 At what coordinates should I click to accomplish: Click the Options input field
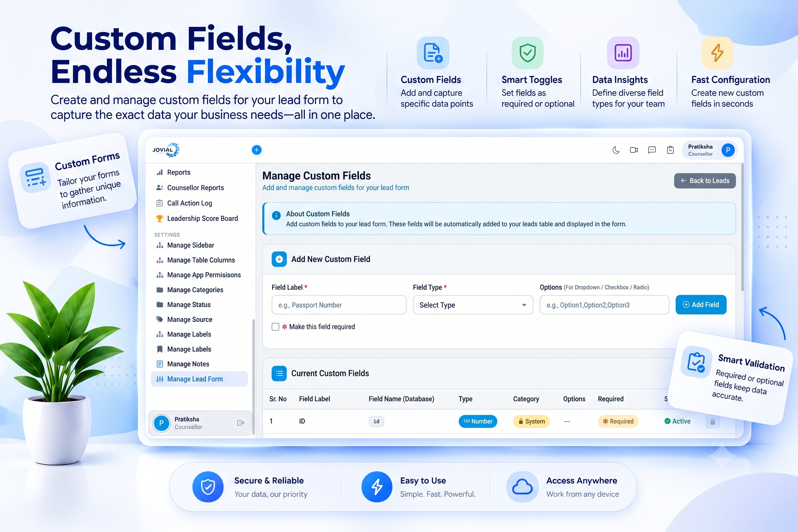[604, 305]
